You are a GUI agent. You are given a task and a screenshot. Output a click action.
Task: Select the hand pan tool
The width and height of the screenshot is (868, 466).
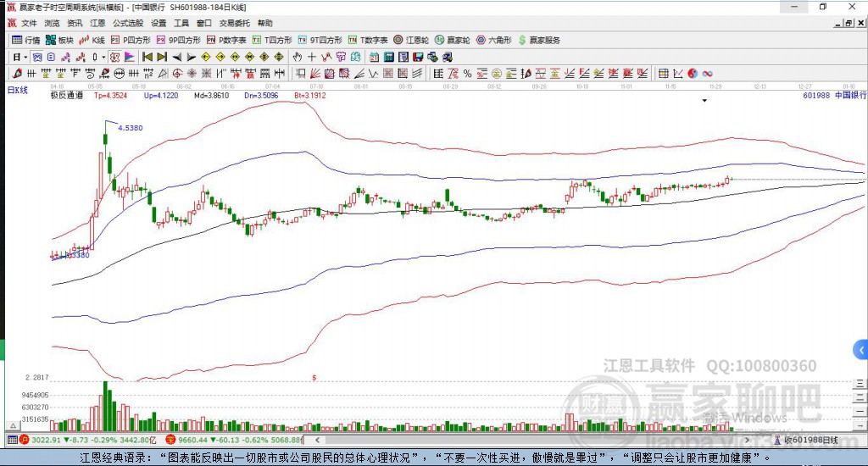pyautogui.click(x=298, y=57)
